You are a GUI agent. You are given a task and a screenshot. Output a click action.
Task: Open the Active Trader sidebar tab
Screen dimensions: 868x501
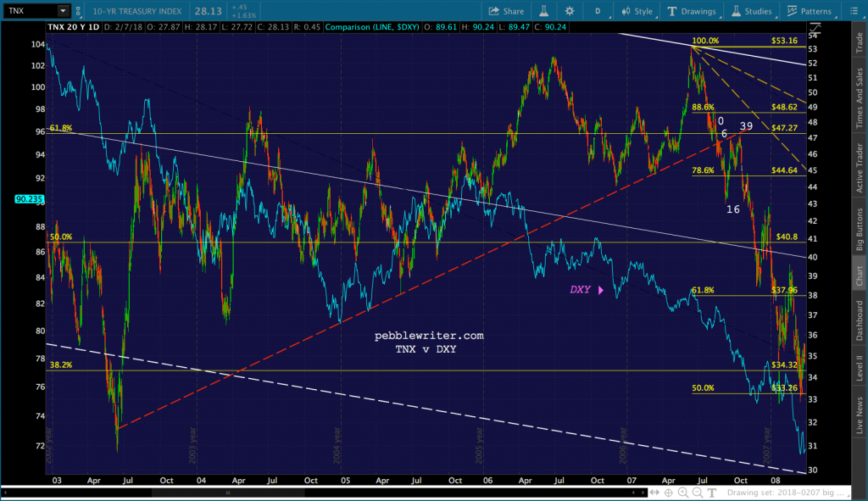pos(860,168)
